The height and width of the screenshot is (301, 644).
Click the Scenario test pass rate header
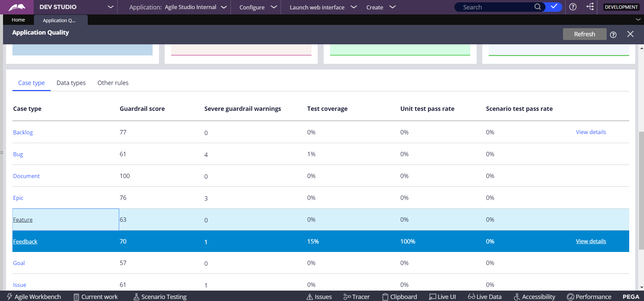[519, 109]
